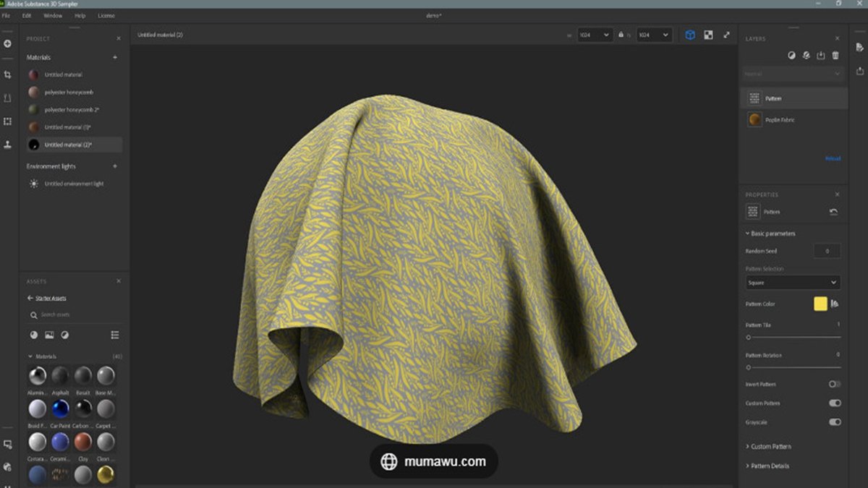Screen dimensions: 868x488
Task: Select the Pattern layer
Action: (793, 98)
